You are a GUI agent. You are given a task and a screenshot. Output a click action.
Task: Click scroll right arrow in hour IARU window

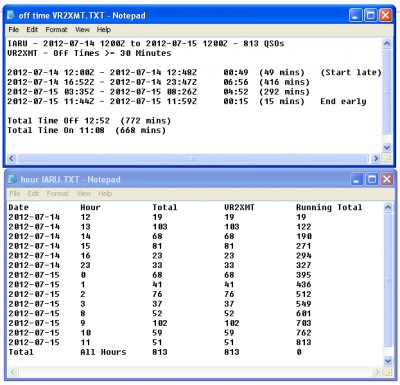[377, 372]
